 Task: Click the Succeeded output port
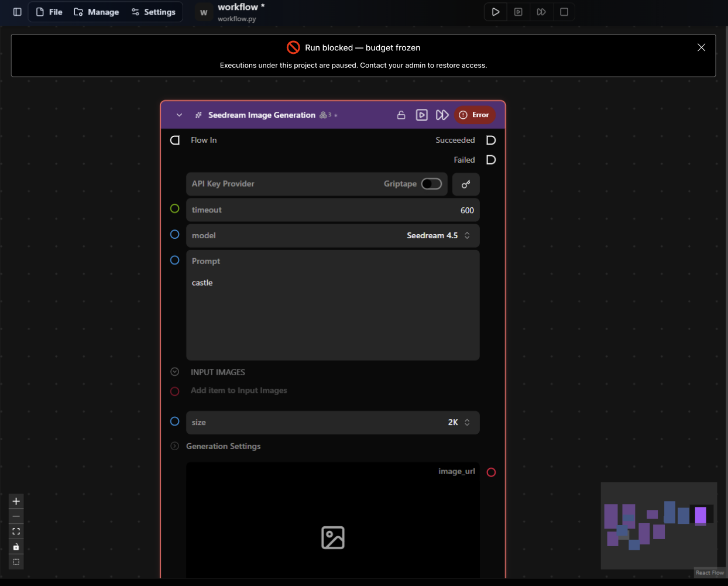[x=491, y=140]
